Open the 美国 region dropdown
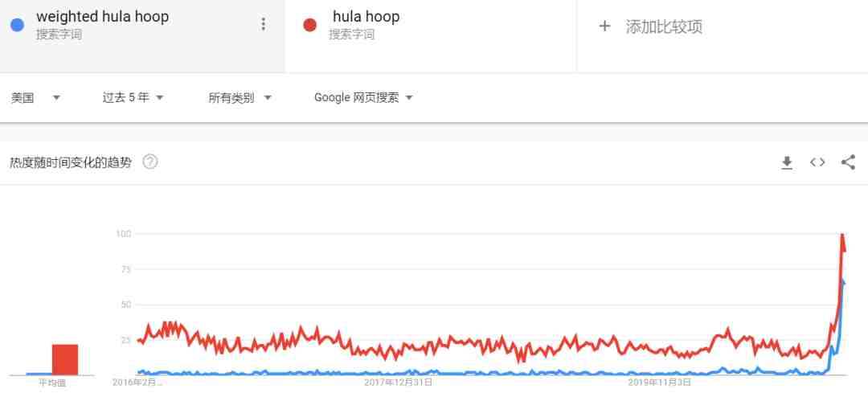The width and height of the screenshot is (868, 393). pos(36,98)
